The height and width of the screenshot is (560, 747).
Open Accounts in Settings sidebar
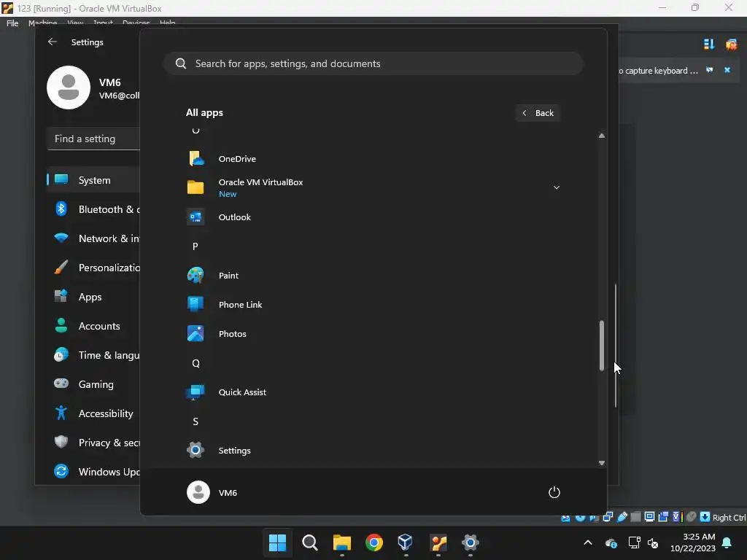(x=93, y=326)
